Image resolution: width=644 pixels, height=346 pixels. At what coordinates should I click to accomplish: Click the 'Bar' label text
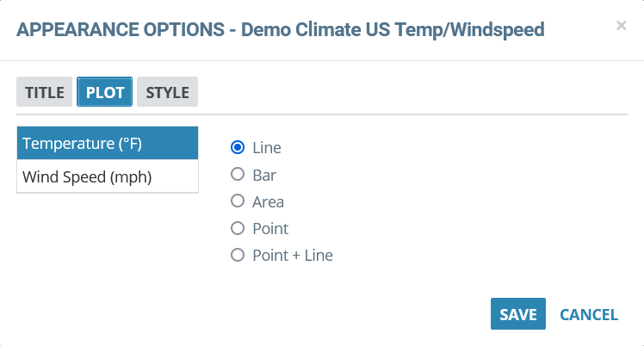coord(264,176)
